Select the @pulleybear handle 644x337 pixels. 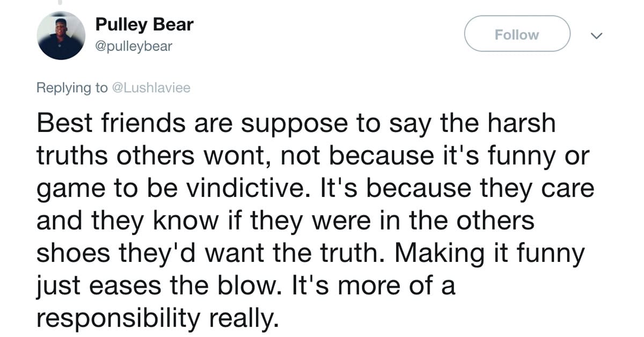point(134,47)
